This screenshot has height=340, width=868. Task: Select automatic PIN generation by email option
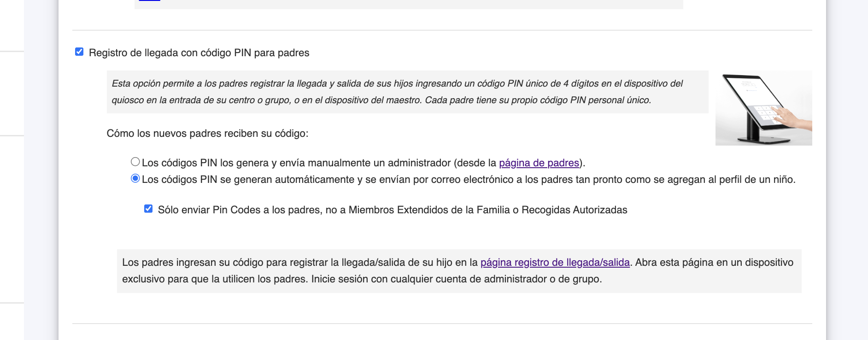pos(135,178)
